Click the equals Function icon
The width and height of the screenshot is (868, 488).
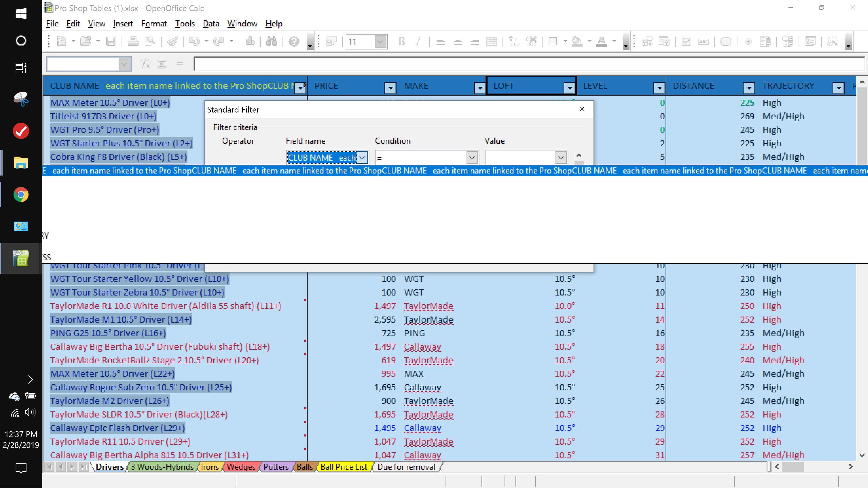(x=179, y=64)
